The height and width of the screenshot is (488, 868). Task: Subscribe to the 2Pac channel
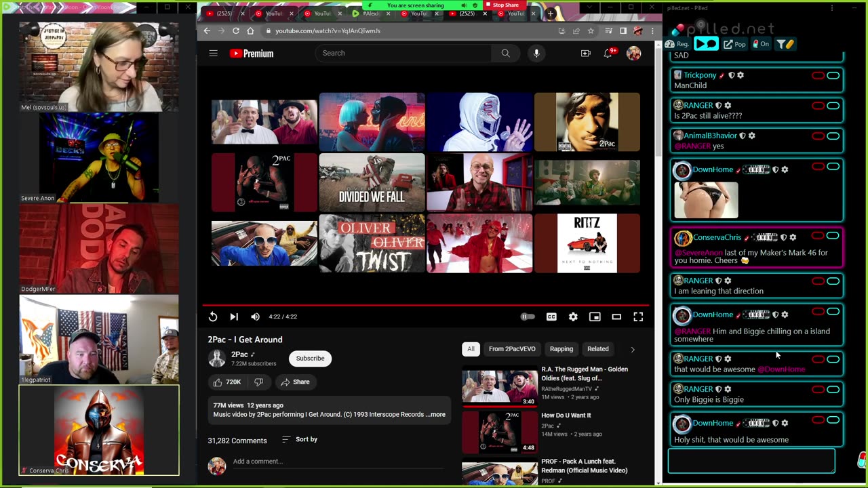click(x=310, y=359)
